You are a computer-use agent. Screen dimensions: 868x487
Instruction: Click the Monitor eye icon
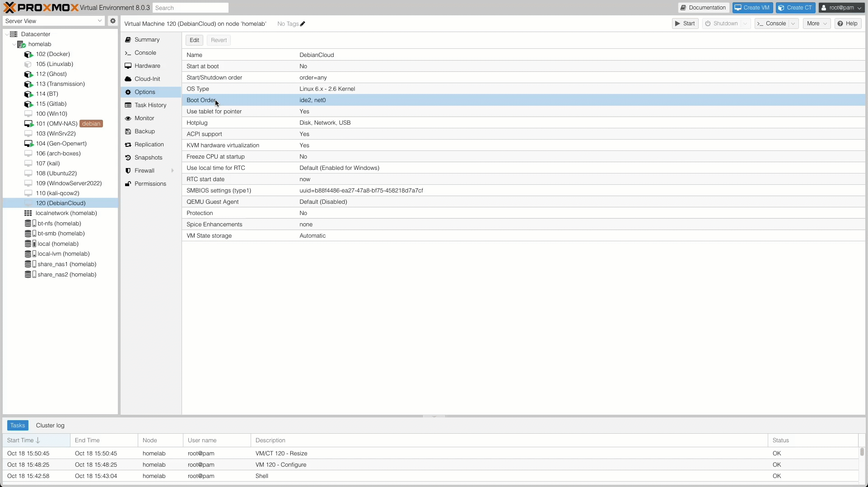click(128, 118)
